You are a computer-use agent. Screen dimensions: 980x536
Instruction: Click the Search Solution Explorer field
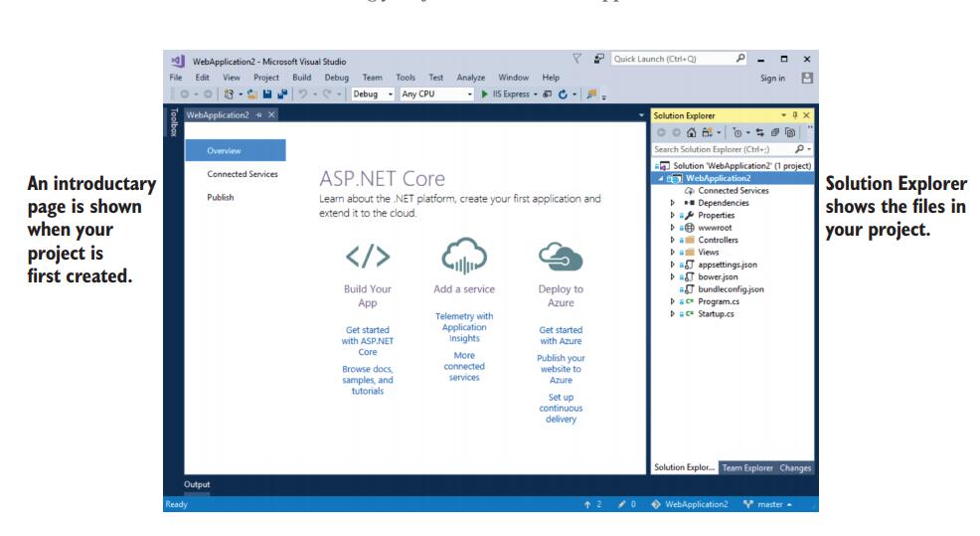pos(733,149)
